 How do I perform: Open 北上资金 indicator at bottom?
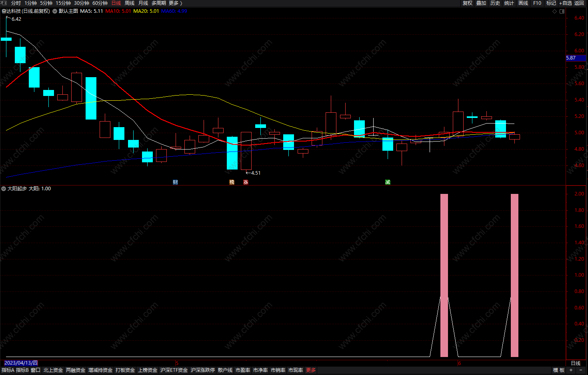click(x=53, y=370)
